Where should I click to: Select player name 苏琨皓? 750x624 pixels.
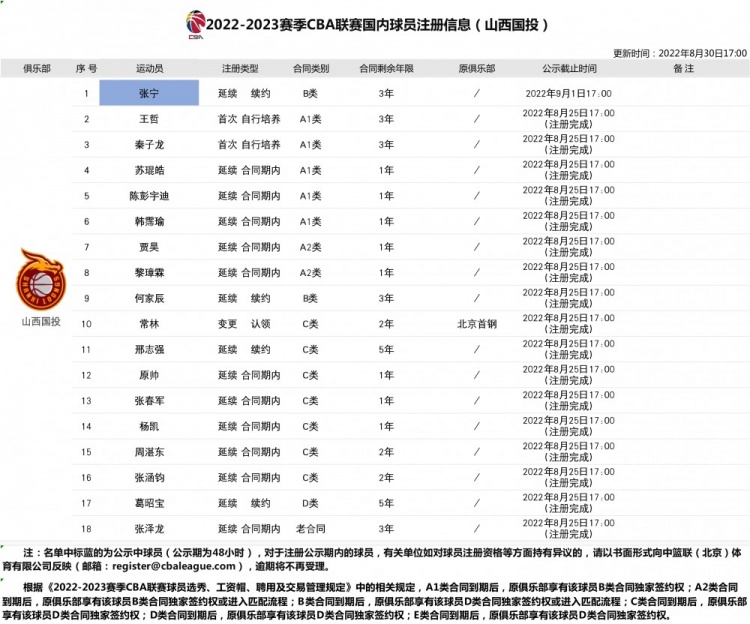coord(149,170)
